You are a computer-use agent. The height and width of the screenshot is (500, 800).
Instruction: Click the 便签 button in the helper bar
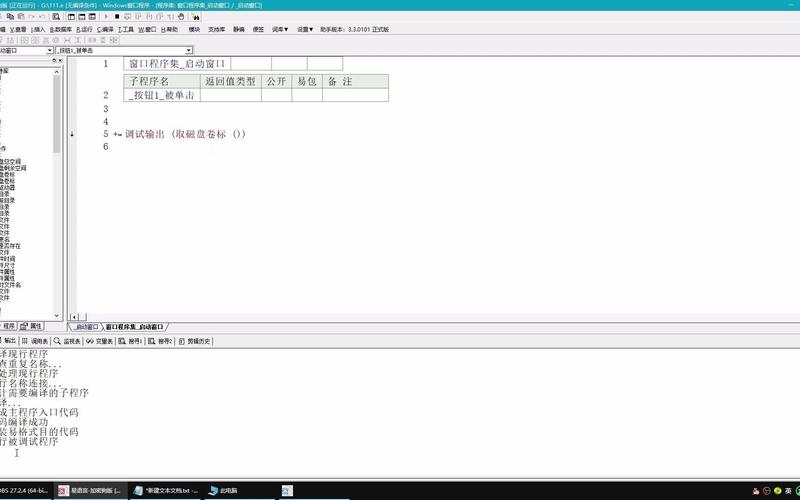coord(258,30)
